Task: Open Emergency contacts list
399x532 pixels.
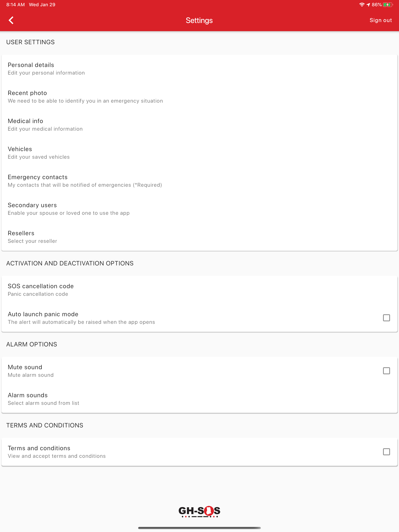Action: [x=199, y=181]
